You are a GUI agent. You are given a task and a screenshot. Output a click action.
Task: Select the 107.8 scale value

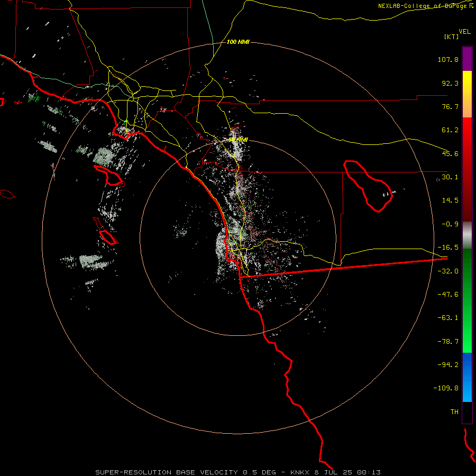pos(448,59)
